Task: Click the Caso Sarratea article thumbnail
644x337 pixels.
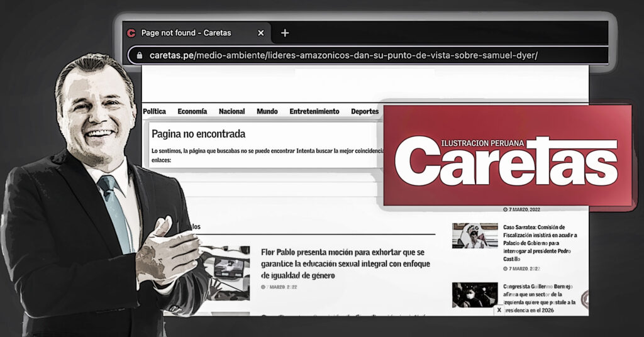Action: 475,236
